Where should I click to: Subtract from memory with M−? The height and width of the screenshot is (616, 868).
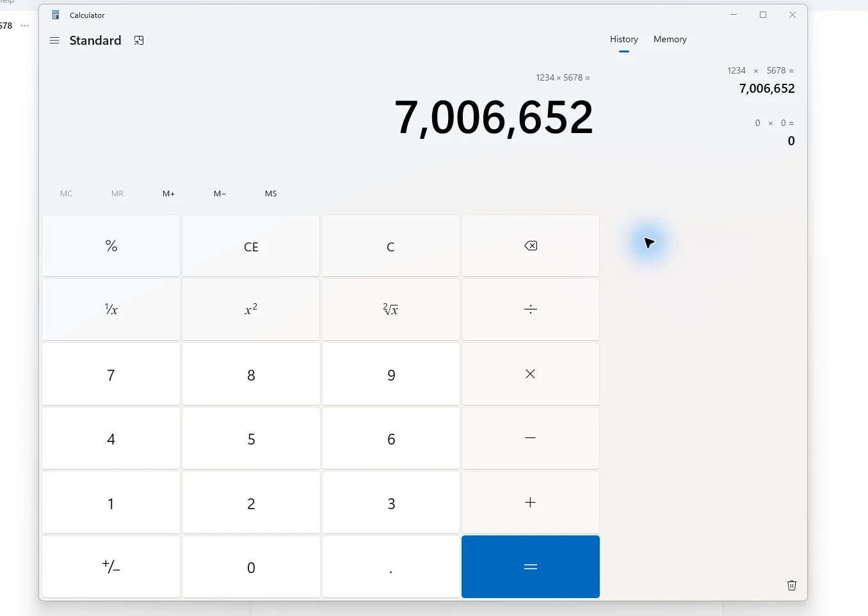click(x=220, y=193)
